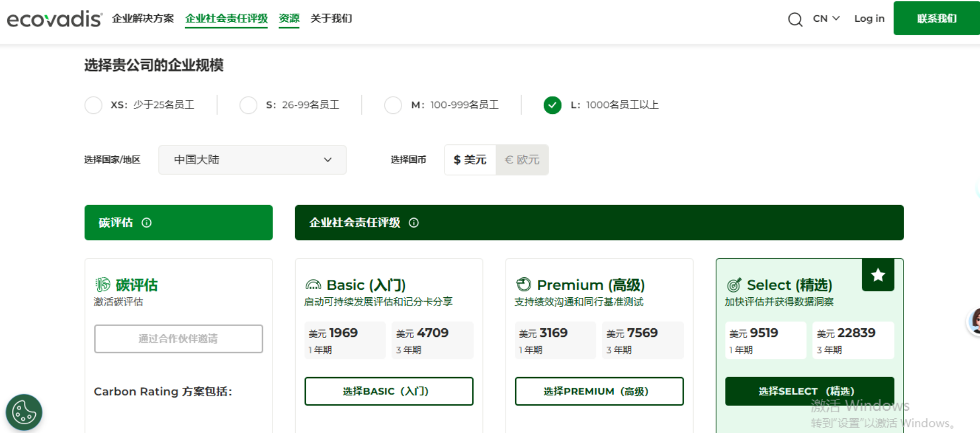Open the EcoVadis logo homepage
Viewport: 980px width, 433px height.
(54, 19)
